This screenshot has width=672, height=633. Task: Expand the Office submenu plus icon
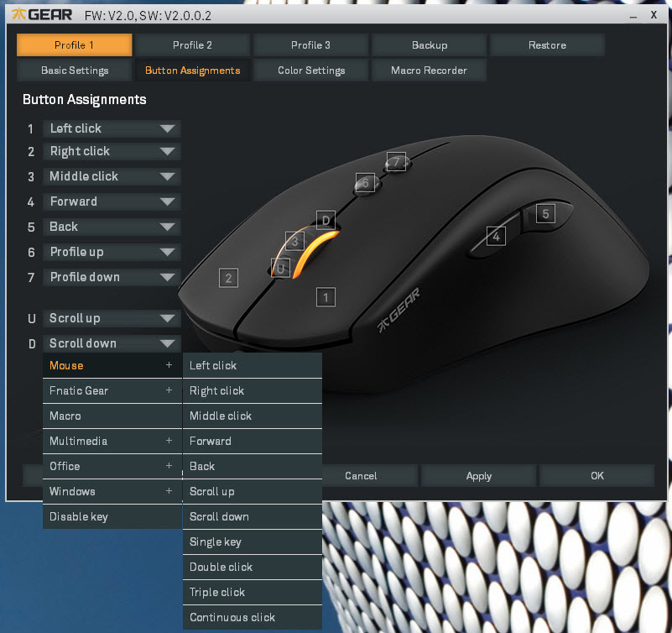pyautogui.click(x=169, y=466)
